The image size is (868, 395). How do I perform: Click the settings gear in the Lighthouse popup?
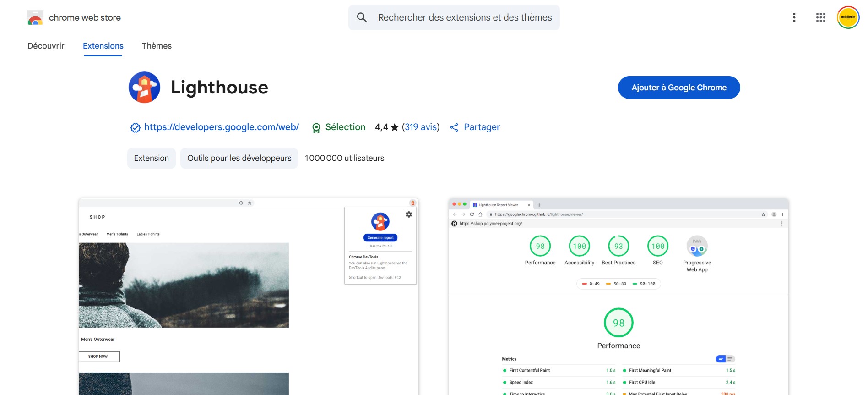pyautogui.click(x=409, y=214)
